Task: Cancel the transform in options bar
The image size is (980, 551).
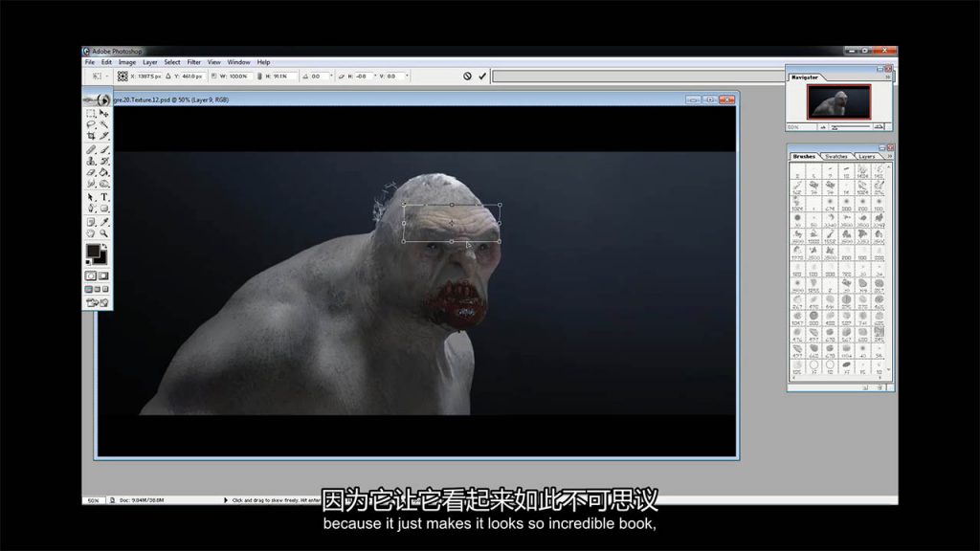Action: (x=467, y=77)
